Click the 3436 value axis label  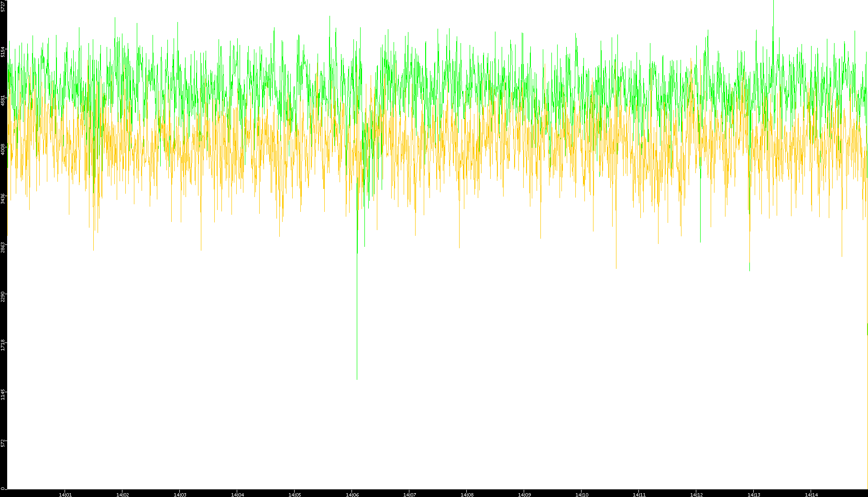click(3, 199)
